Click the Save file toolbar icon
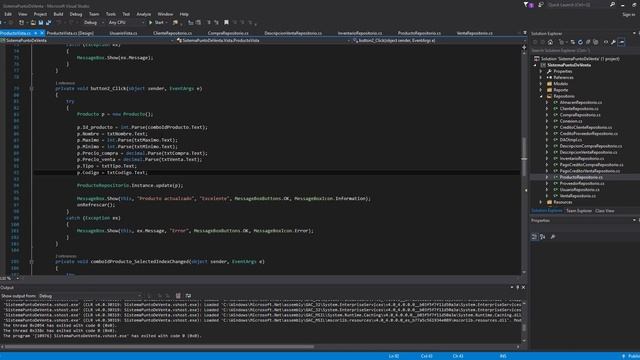This screenshot has width=640, height=360. coord(41,22)
